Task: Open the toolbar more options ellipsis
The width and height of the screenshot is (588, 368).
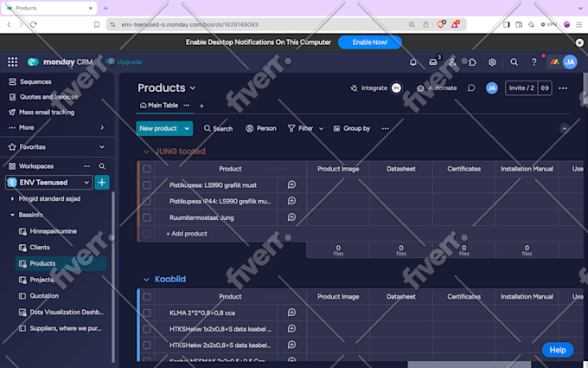Action: point(385,128)
